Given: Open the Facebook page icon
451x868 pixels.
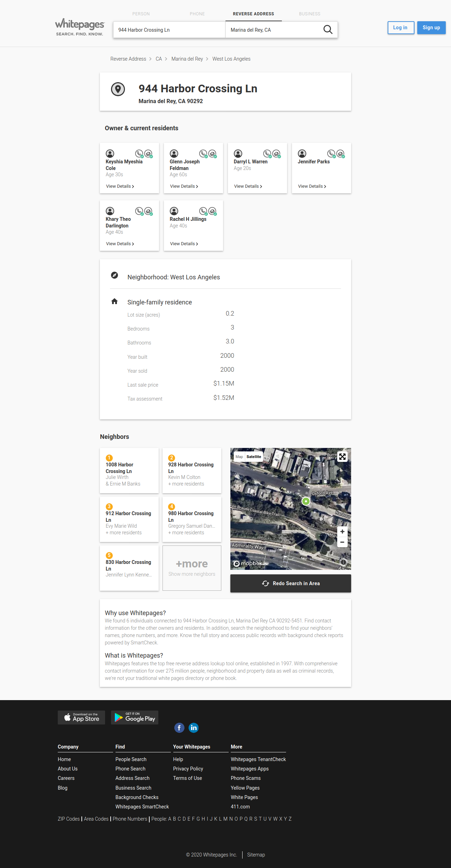Looking at the screenshot, I should coord(179,728).
